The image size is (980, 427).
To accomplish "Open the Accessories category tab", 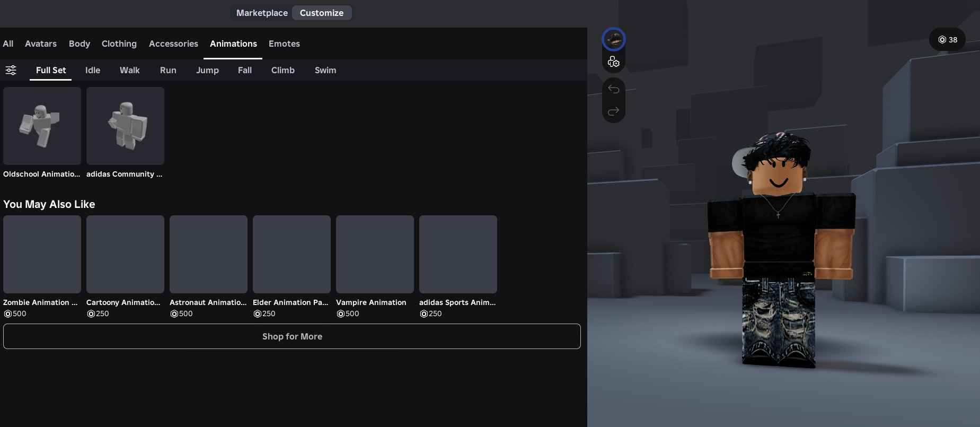I will click(173, 43).
